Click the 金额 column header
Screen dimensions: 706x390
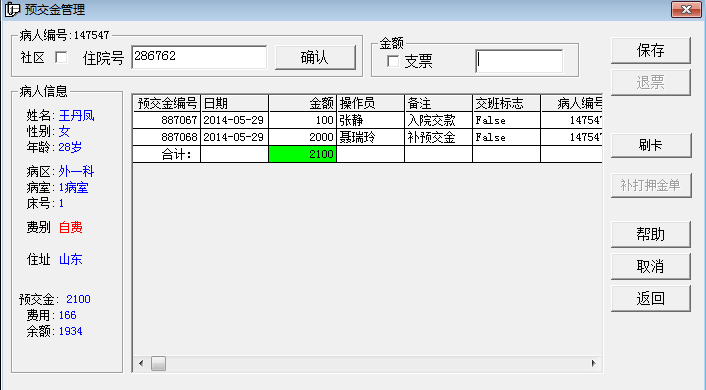303,104
